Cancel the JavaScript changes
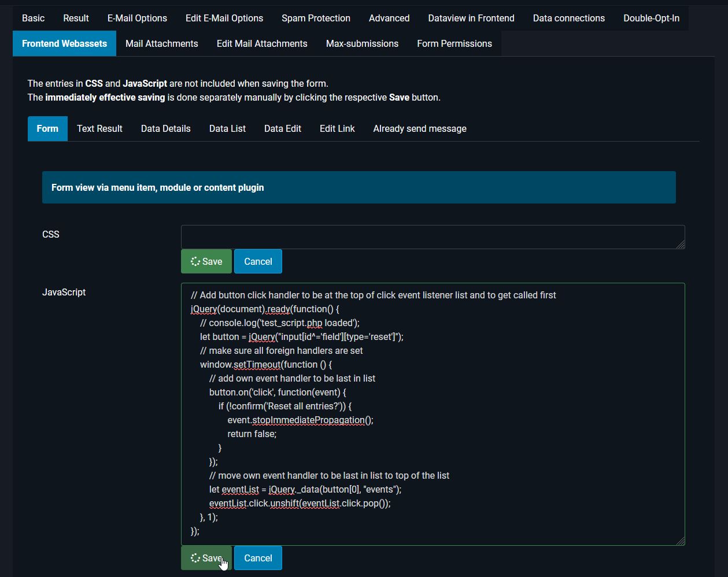This screenshot has width=728, height=577. [x=258, y=558]
